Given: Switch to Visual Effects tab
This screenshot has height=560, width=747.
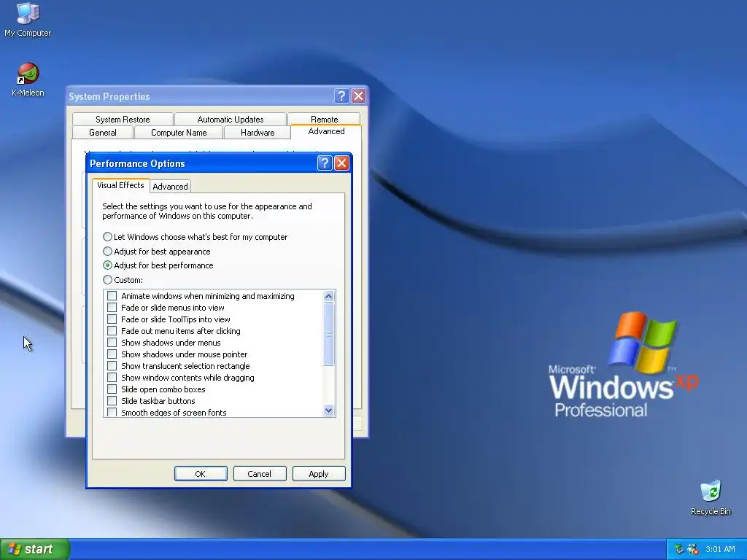Looking at the screenshot, I should click(120, 185).
